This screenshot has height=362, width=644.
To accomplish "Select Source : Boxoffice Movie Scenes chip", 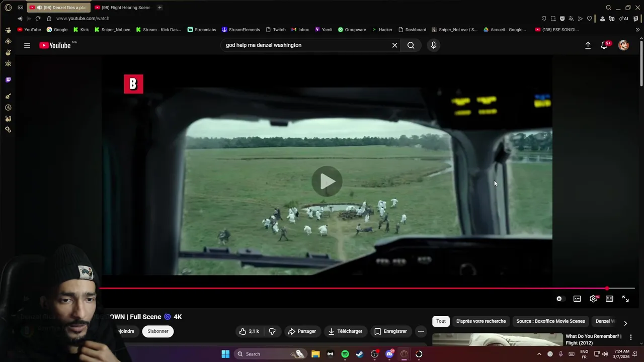I will click(x=550, y=321).
